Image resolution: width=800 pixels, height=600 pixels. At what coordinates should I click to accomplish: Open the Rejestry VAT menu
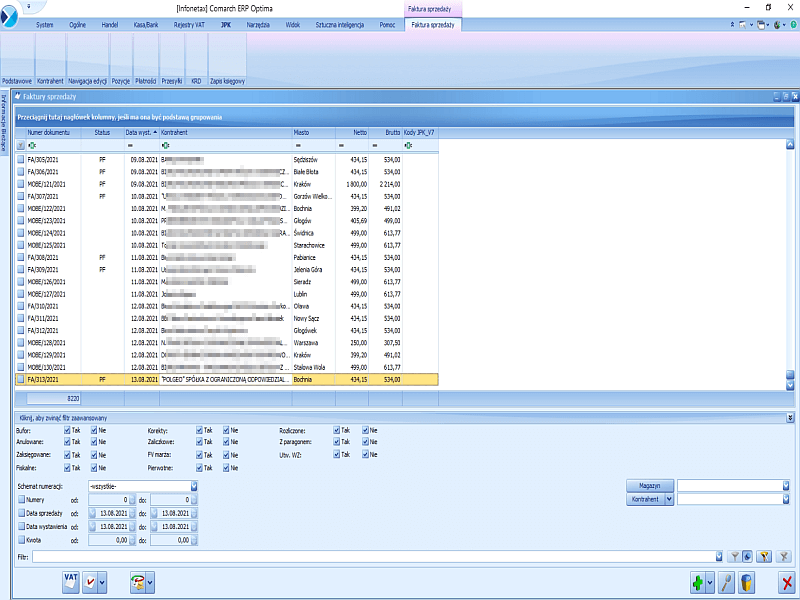click(189, 24)
